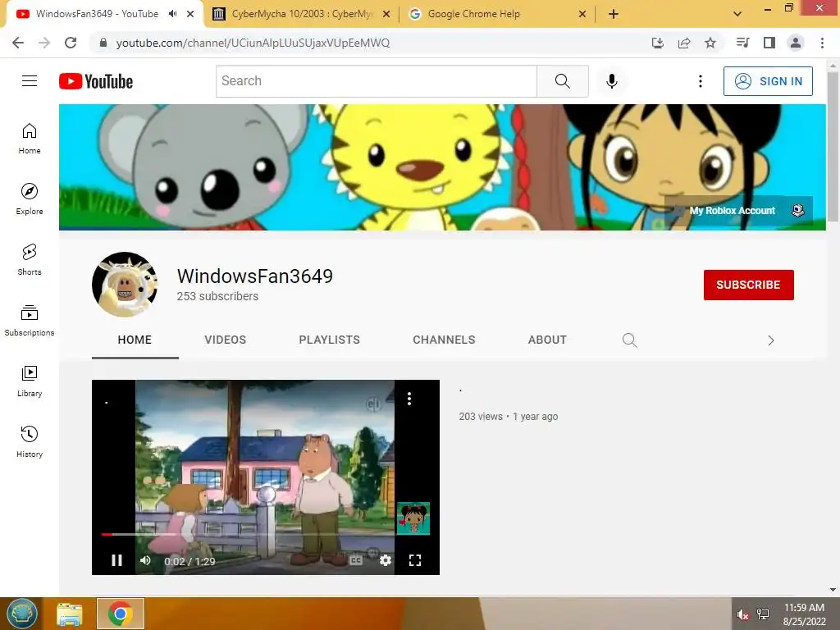840x630 pixels.
Task: Click the muted volume tray icon
Action: pos(742,614)
